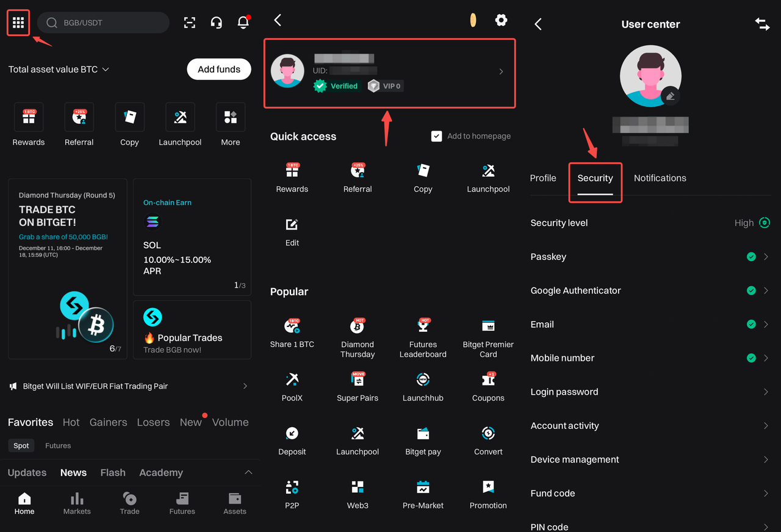Open Account activity row
The width and height of the screenshot is (781, 532).
650,426
